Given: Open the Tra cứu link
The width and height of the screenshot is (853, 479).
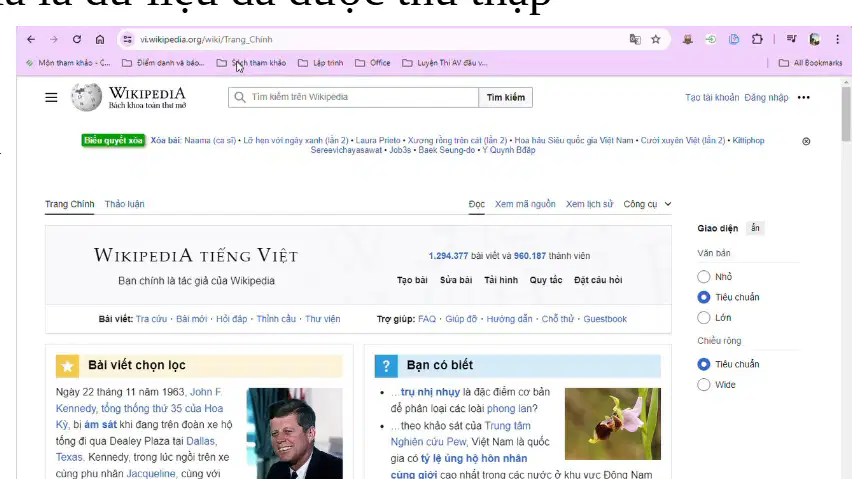Looking at the screenshot, I should [x=151, y=319].
